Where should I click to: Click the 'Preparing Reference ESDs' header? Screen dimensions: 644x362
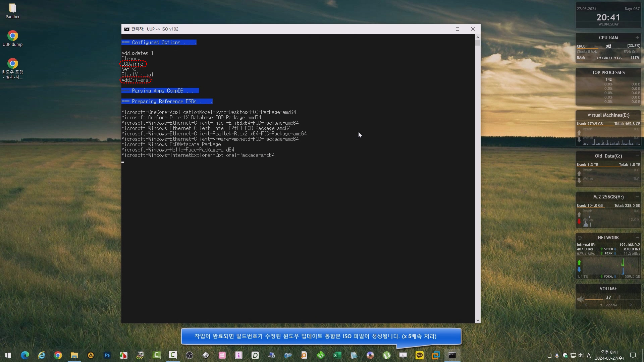[x=167, y=102]
